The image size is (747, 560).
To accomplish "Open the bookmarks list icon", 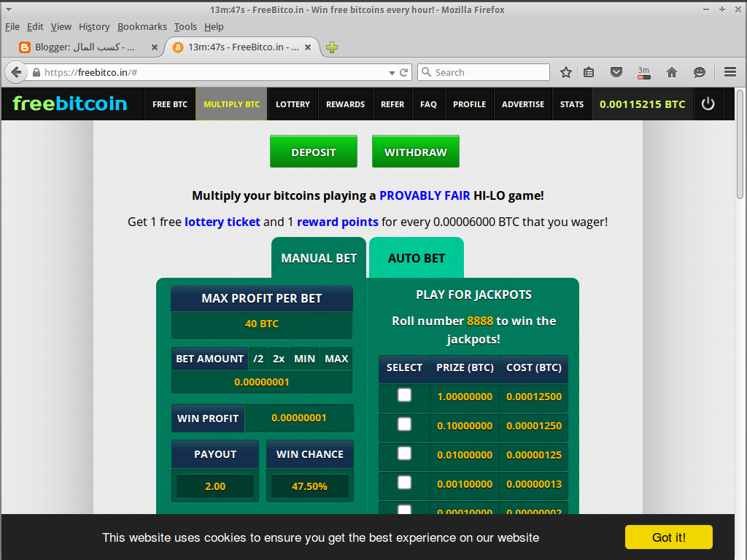I will click(589, 72).
